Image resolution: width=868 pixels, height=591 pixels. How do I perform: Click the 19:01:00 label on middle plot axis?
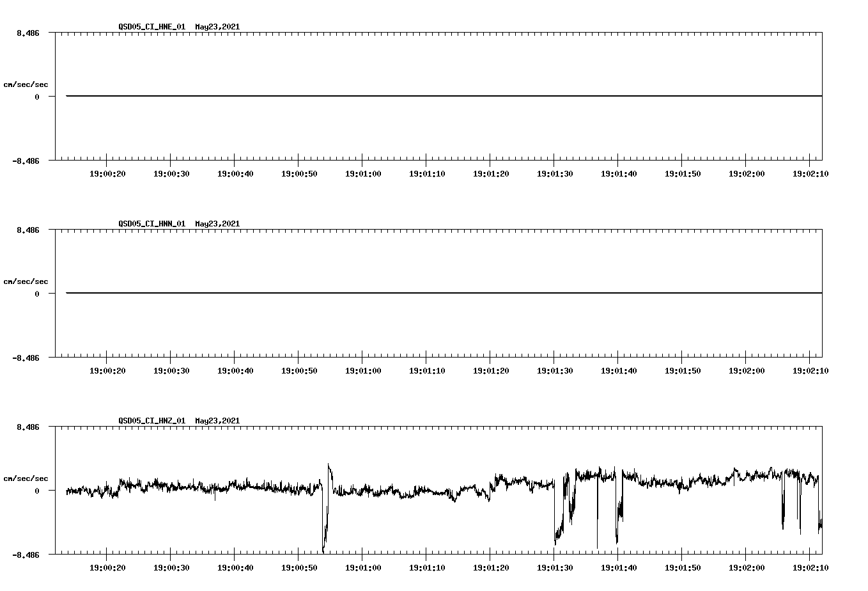pos(364,370)
